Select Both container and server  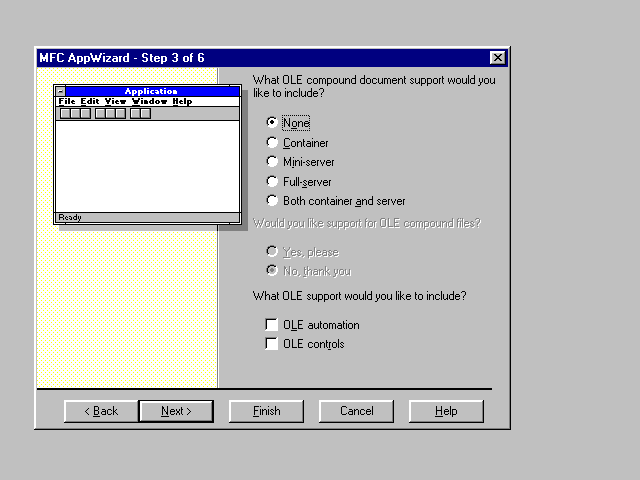tap(272, 201)
